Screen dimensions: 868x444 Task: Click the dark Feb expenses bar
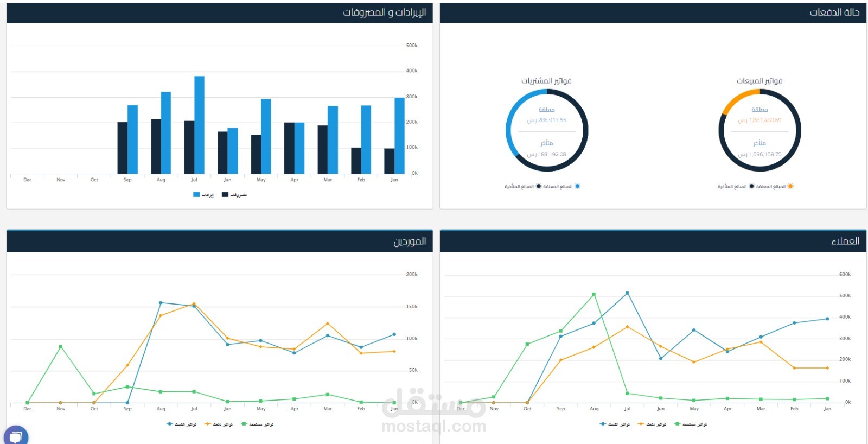coord(356,161)
